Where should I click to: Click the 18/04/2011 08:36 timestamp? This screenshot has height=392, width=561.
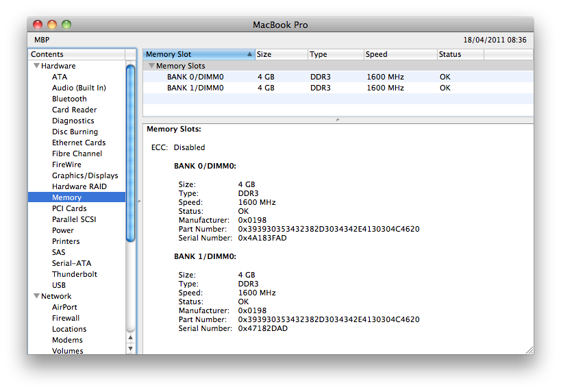point(495,40)
